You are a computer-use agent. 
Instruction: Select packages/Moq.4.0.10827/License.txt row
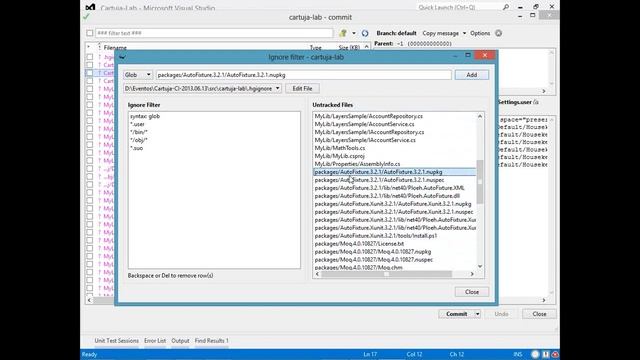coord(359,244)
